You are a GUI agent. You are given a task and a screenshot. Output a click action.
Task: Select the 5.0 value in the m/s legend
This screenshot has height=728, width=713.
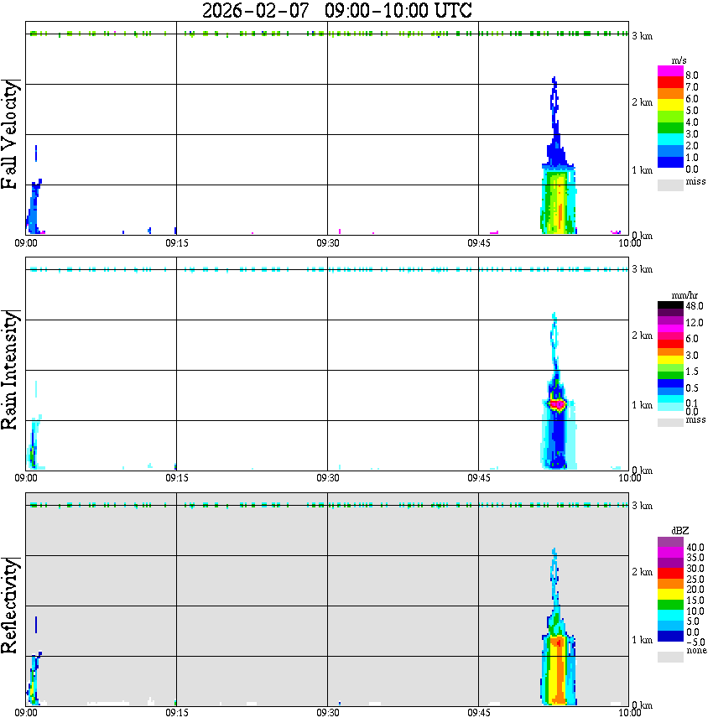[692, 111]
